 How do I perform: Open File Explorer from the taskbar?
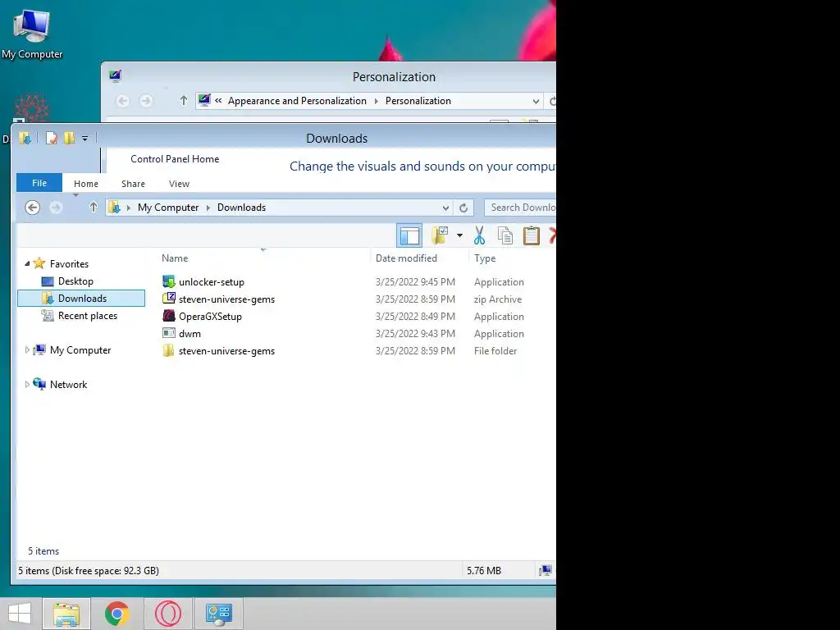[66, 614]
